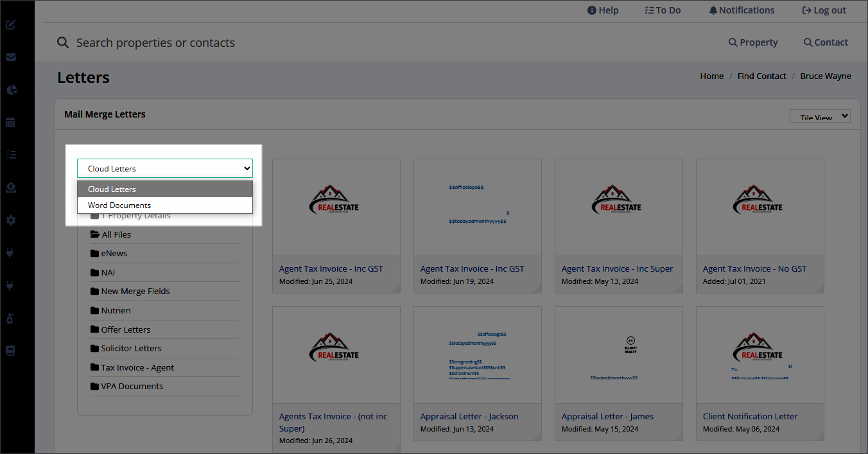Click the folder icon beside NAI

[x=95, y=272]
